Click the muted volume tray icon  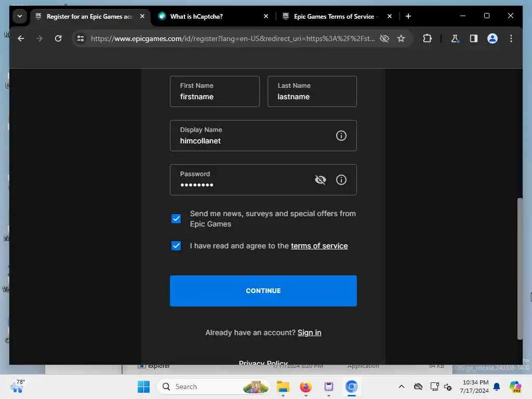coord(448,387)
